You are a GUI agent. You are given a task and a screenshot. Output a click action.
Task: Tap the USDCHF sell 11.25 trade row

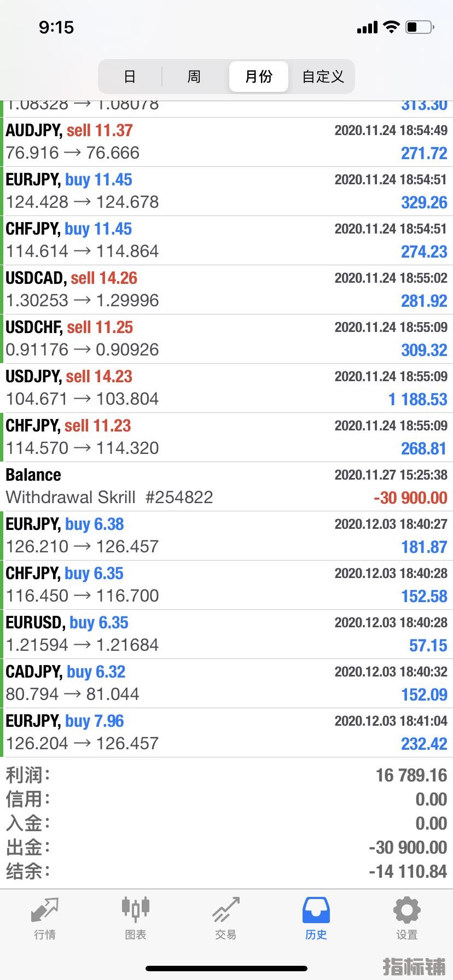[x=226, y=339]
